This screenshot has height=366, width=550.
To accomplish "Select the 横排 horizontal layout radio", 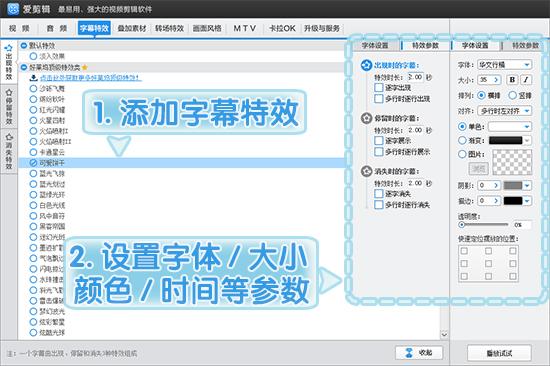I will (x=482, y=95).
